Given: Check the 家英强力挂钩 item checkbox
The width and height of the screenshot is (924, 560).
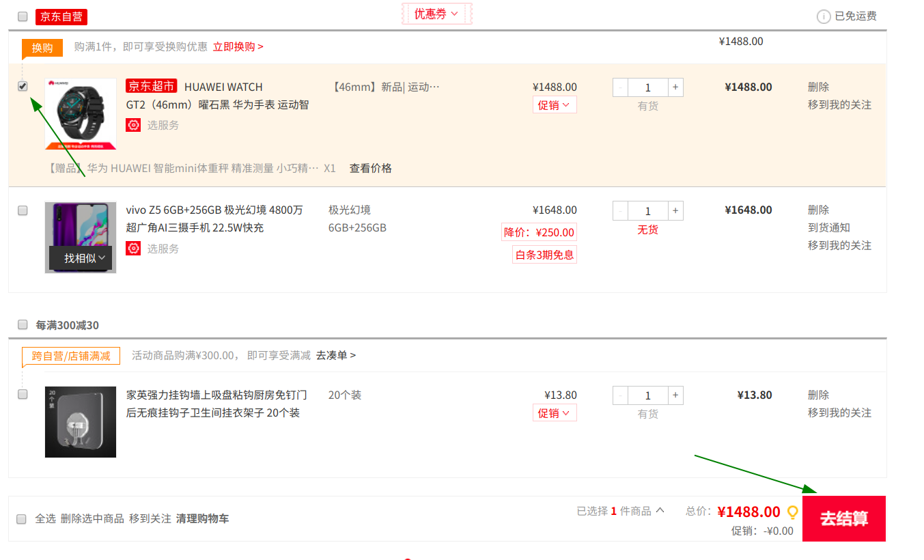Looking at the screenshot, I should point(23,394).
